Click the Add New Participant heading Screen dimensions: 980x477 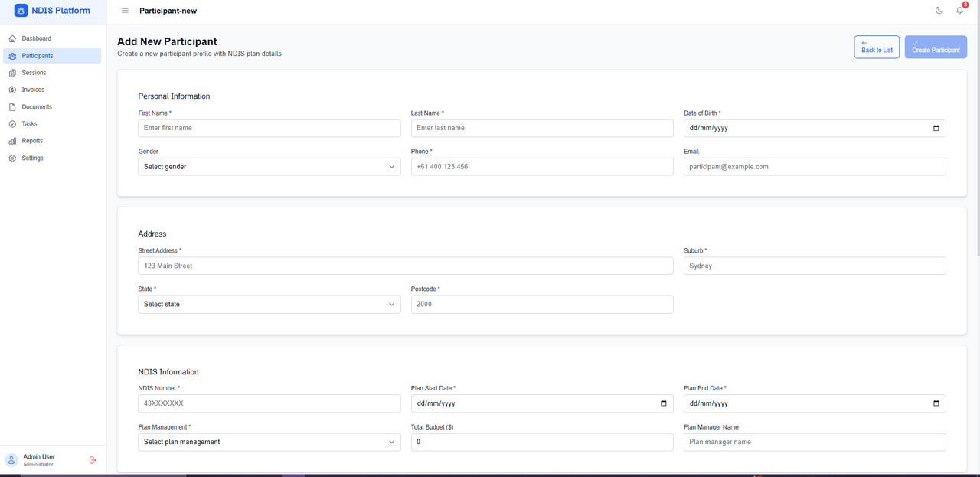[x=167, y=41]
